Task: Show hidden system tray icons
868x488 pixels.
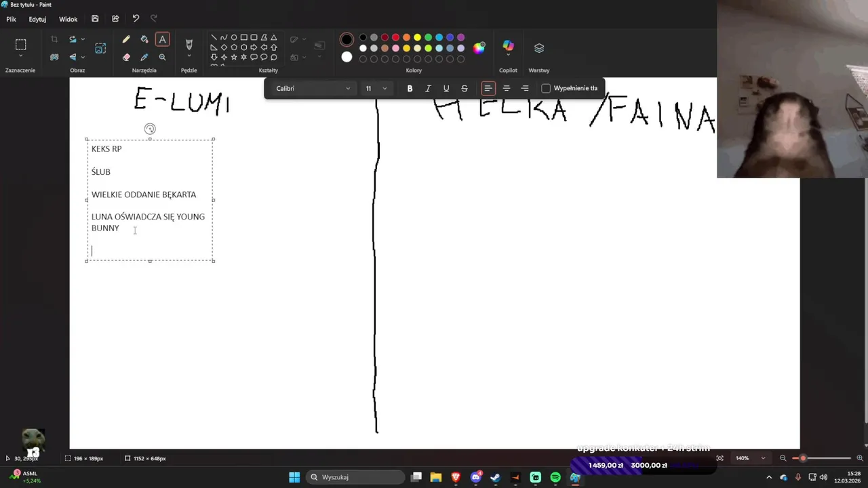Action: 769,477
